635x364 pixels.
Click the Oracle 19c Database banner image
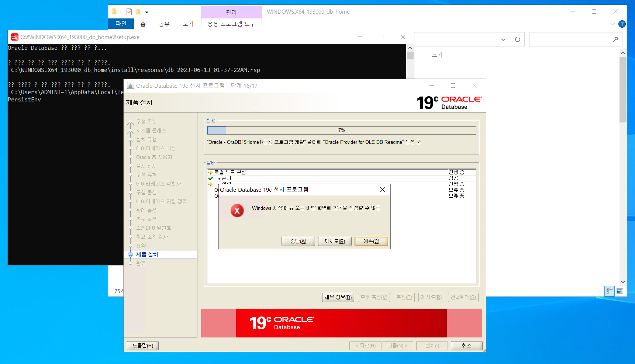[341, 323]
